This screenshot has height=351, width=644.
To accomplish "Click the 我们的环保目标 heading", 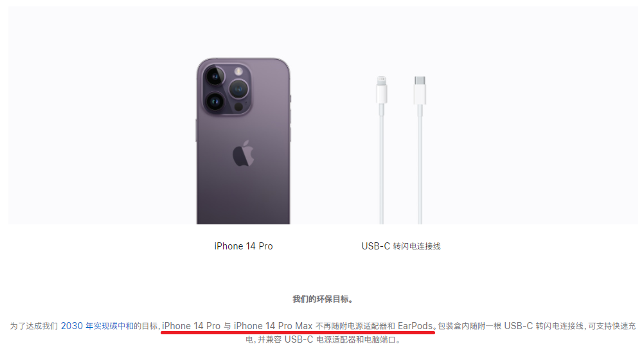I will pyautogui.click(x=323, y=299).
